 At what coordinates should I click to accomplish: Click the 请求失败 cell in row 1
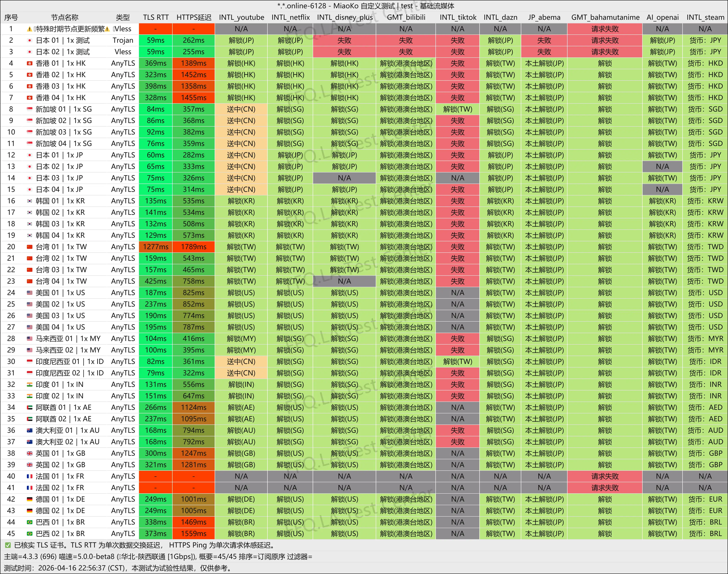tap(605, 29)
